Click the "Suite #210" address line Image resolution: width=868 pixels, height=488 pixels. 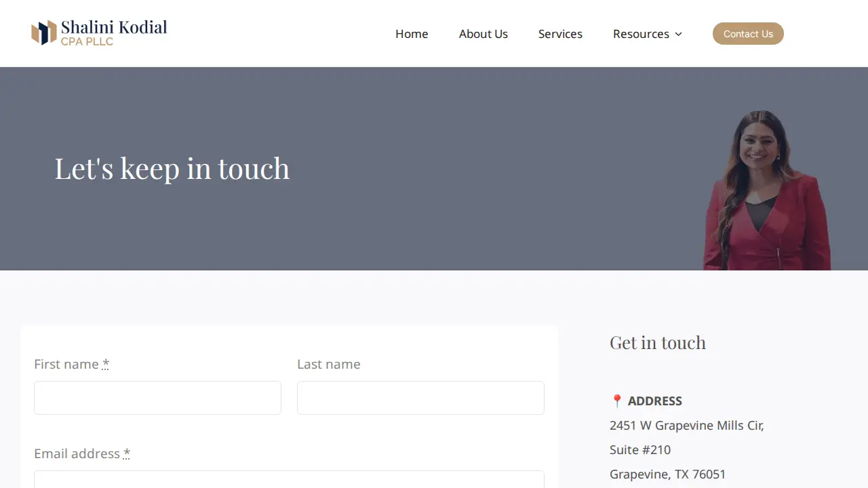point(640,450)
